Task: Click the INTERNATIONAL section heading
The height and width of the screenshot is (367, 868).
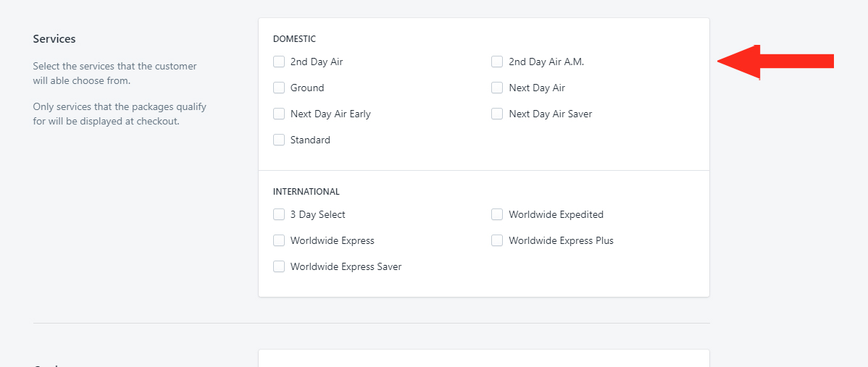Action: click(x=306, y=192)
